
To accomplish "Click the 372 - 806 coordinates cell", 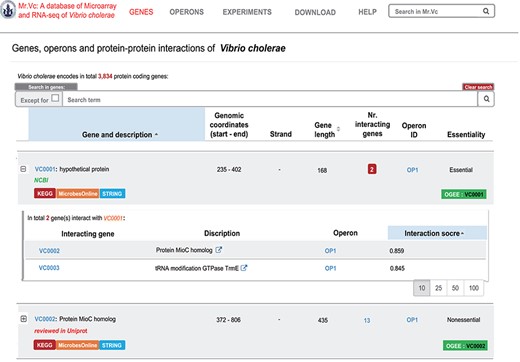I will pyautogui.click(x=228, y=320).
